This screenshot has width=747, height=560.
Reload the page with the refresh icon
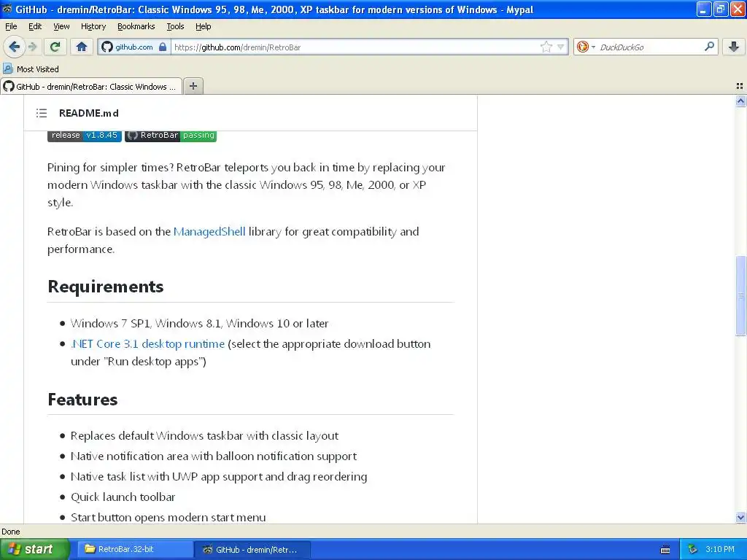tap(55, 47)
